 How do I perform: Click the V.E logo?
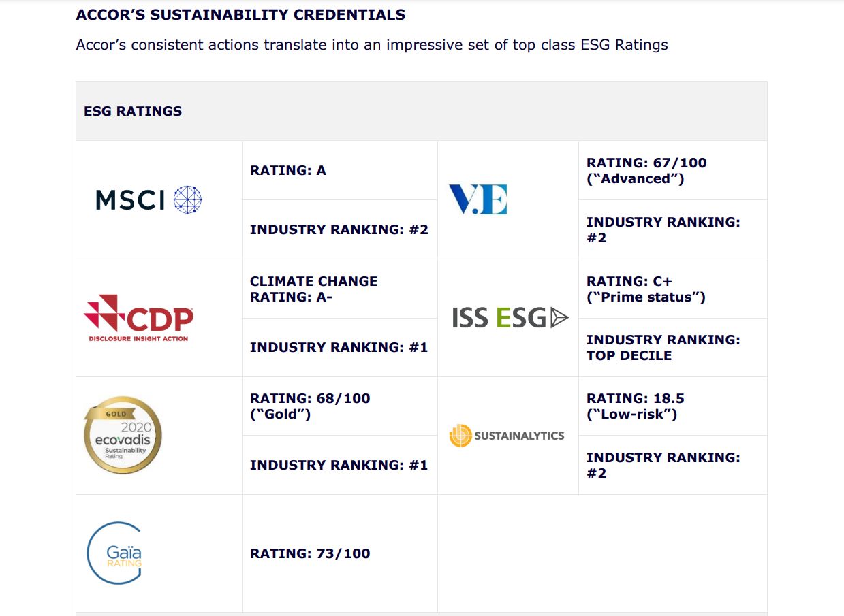click(478, 199)
